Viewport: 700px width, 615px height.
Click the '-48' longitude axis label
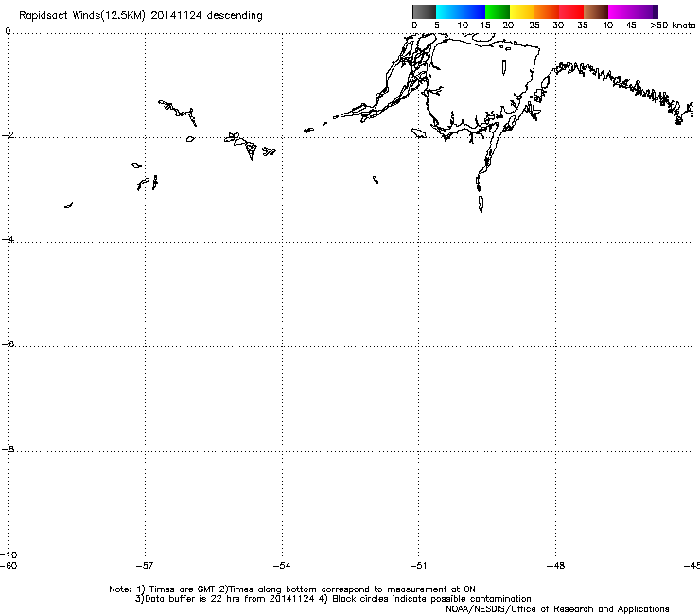pyautogui.click(x=555, y=566)
